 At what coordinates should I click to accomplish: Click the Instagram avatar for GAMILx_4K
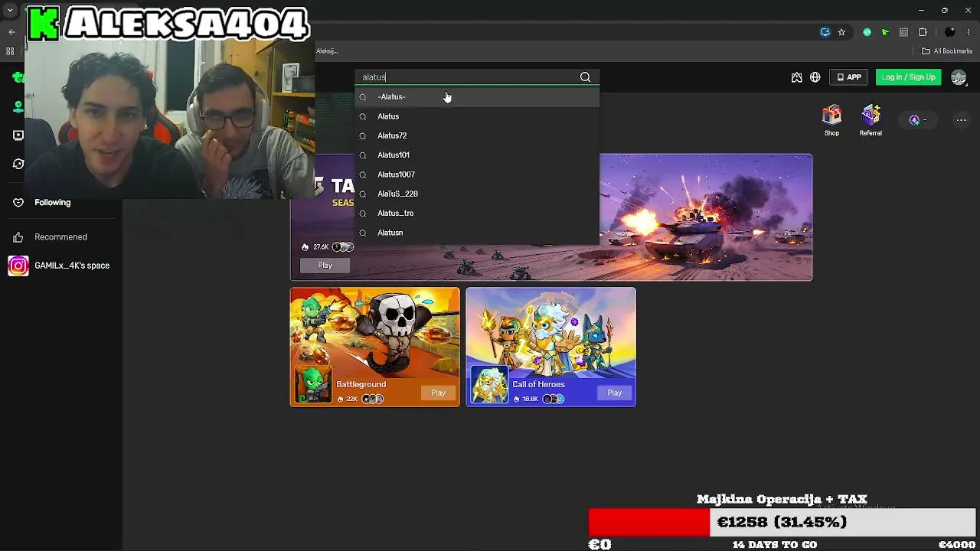18,266
